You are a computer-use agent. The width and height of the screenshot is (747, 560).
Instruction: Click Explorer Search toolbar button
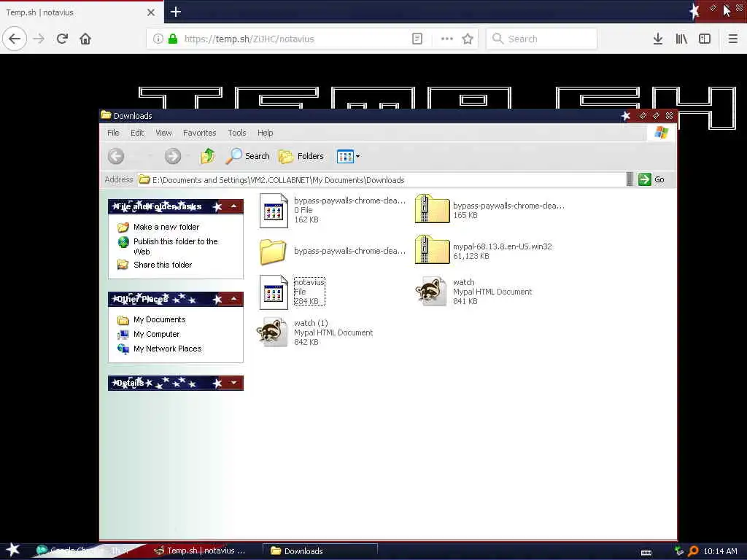click(248, 156)
